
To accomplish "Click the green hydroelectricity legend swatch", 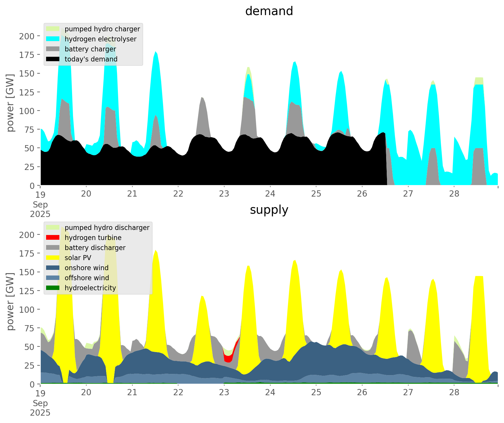I will tap(53, 288).
